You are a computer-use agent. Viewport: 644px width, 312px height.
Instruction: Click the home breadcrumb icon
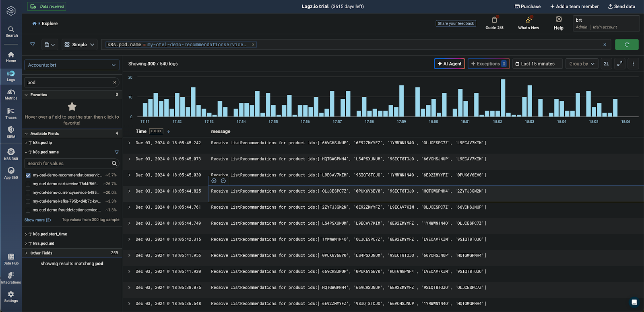[35, 24]
